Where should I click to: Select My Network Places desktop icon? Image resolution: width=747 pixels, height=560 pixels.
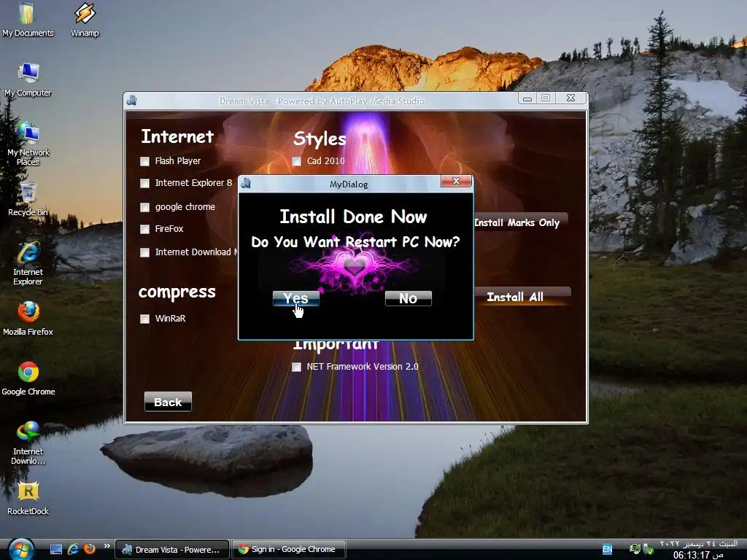28,143
